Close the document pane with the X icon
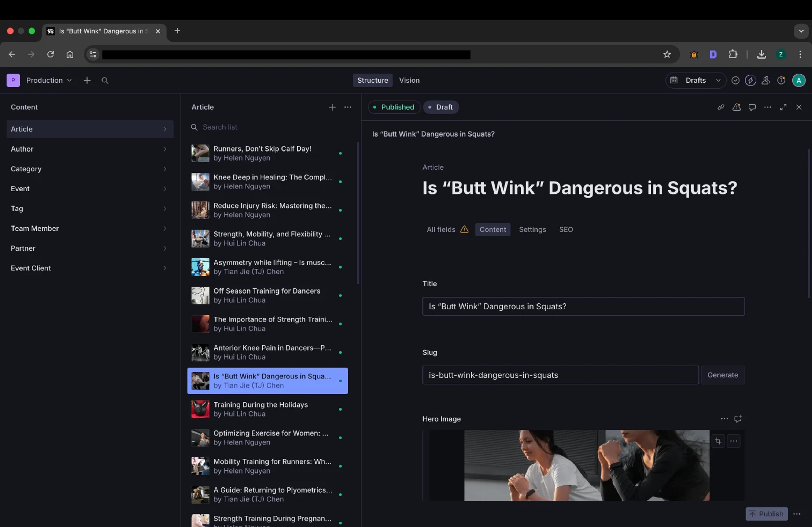 [799, 107]
